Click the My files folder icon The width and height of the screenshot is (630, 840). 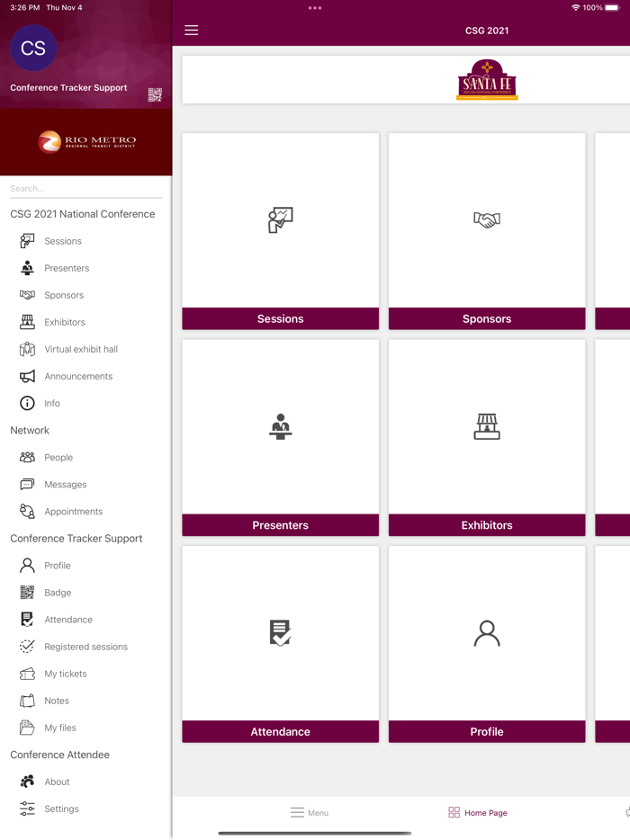27,728
